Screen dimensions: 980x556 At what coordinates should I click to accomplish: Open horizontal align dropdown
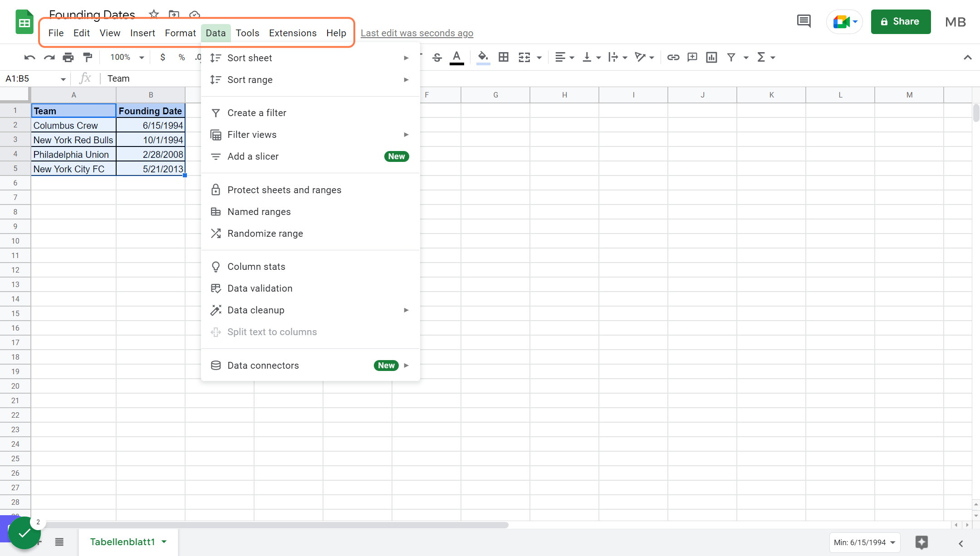(564, 57)
